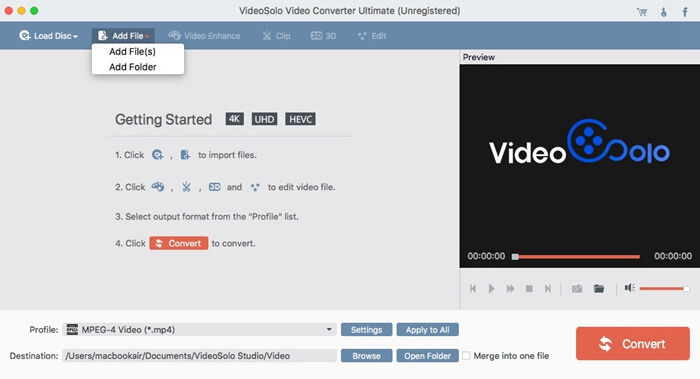
Task: Open the shopping cart purchase icon
Action: (642, 12)
